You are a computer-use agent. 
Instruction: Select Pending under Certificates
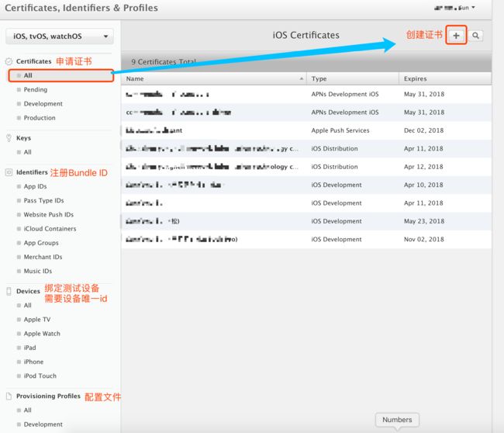[36, 89]
